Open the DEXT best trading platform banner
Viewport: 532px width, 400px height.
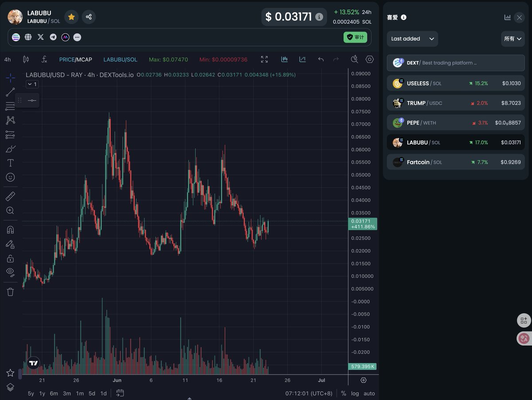[x=456, y=63]
